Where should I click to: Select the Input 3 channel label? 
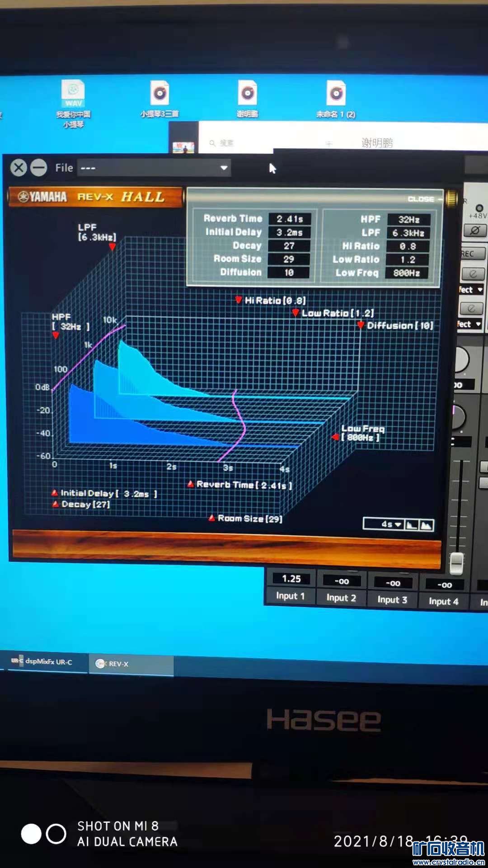coord(392,599)
